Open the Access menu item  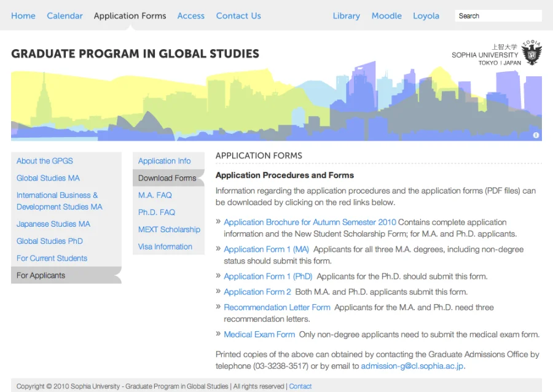tap(190, 16)
